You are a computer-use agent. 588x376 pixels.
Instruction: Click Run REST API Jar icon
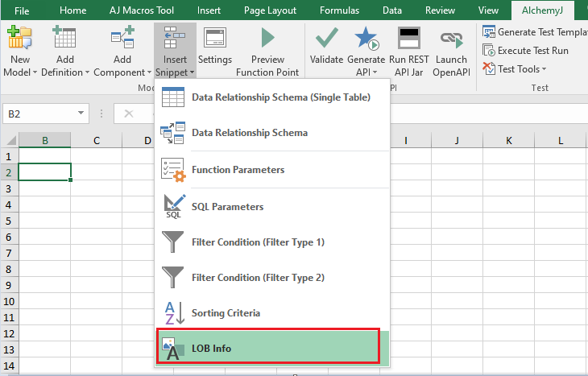pos(408,38)
